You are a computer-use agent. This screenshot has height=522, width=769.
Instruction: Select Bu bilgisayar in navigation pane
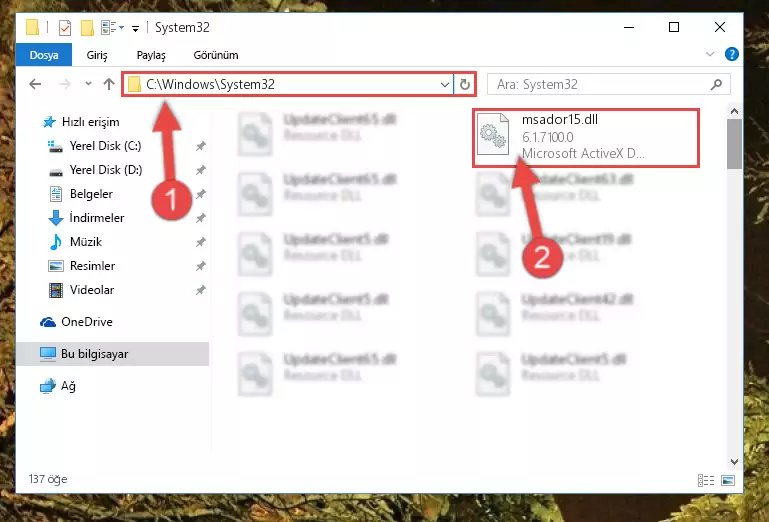(x=113, y=354)
